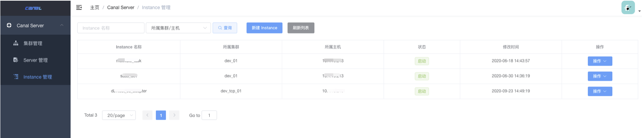
Task: Focus the Instance 名称 search field
Action: pyautogui.click(x=111, y=28)
